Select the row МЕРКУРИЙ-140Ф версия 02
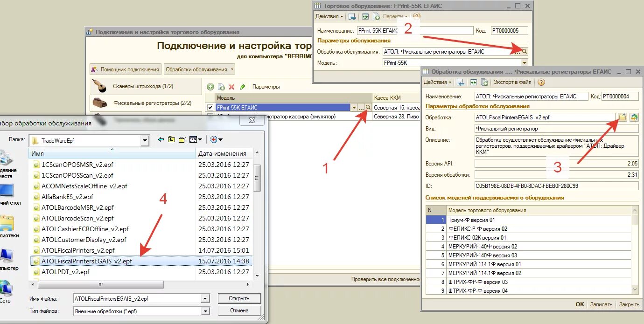The image size is (644, 324). 528,246
